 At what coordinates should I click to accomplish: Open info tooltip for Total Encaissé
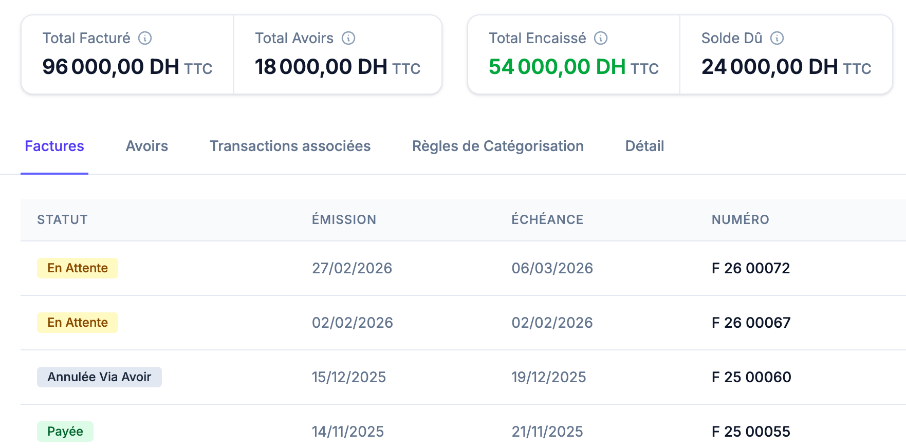click(x=601, y=38)
